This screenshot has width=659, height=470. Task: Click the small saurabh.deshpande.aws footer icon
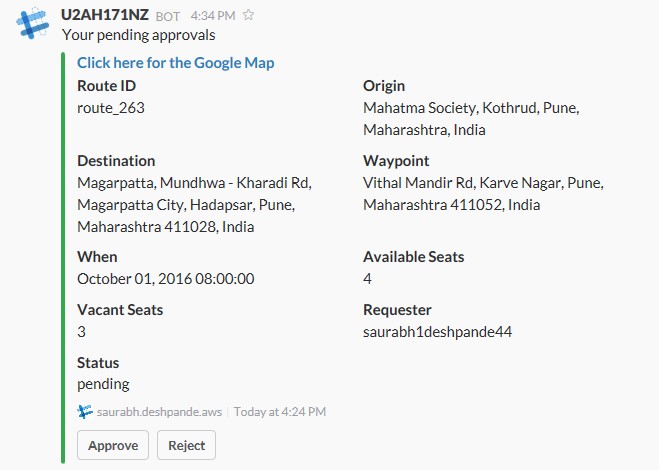[85, 412]
